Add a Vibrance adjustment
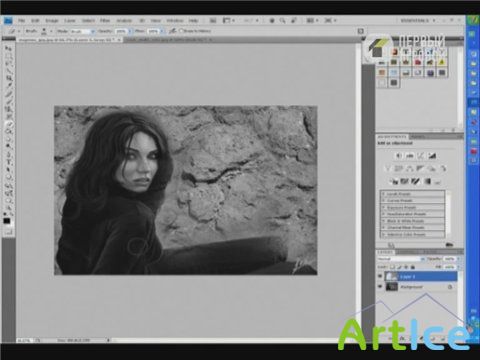The height and width of the screenshot is (360, 480). (x=388, y=168)
